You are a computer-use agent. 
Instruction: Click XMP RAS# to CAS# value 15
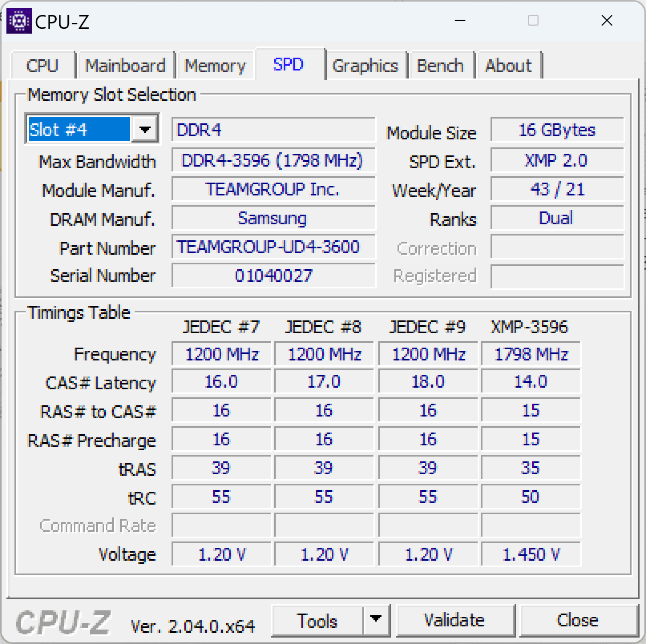pos(531,411)
